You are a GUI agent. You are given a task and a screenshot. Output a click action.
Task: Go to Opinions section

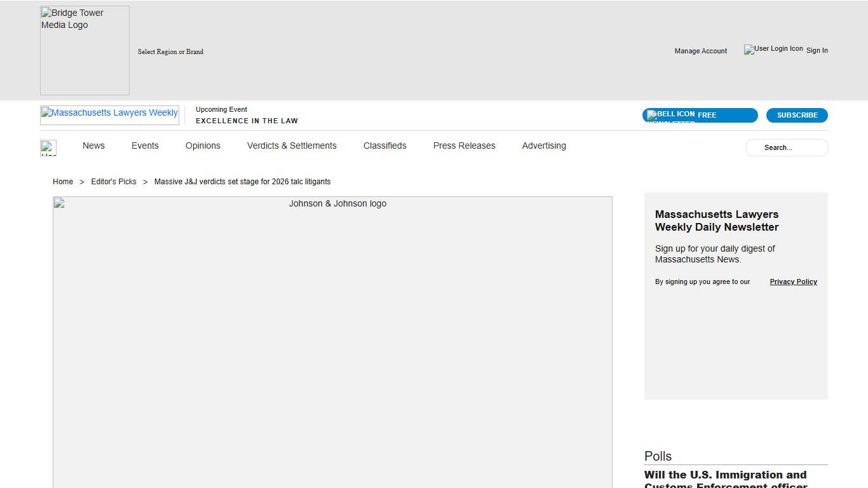click(x=203, y=146)
